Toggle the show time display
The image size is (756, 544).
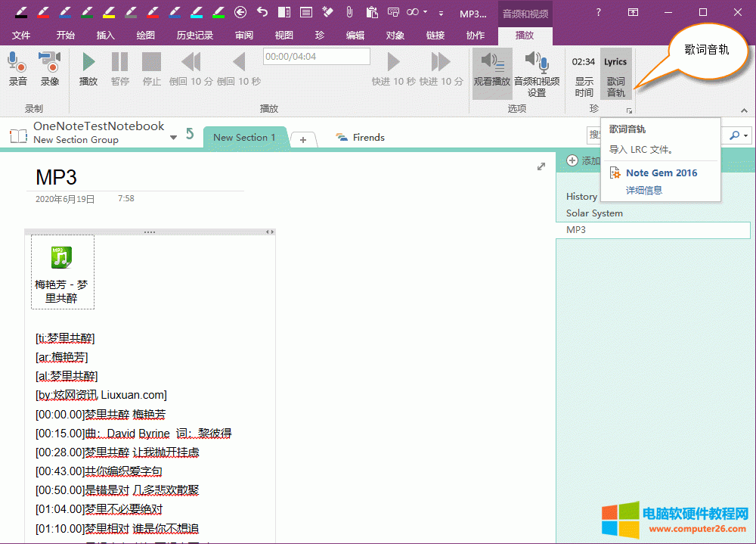(x=583, y=72)
